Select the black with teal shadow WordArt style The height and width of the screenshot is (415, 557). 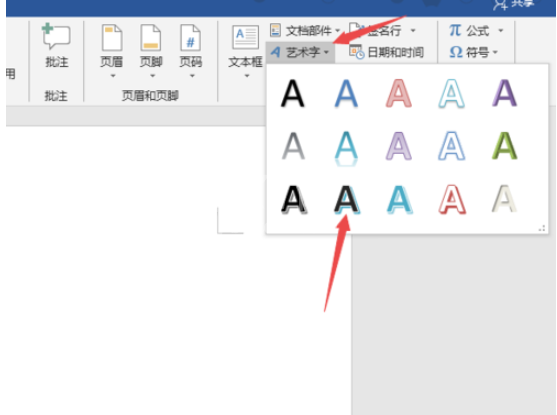pyautogui.click(x=347, y=199)
